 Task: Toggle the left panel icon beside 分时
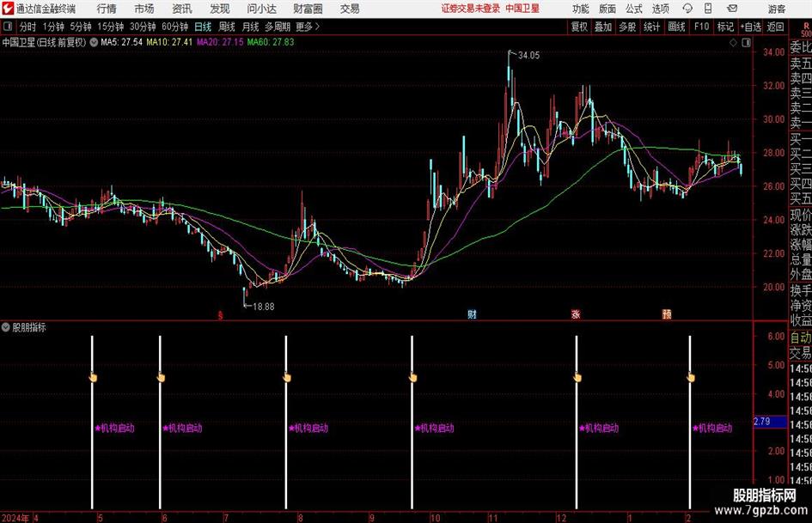(x=8, y=27)
